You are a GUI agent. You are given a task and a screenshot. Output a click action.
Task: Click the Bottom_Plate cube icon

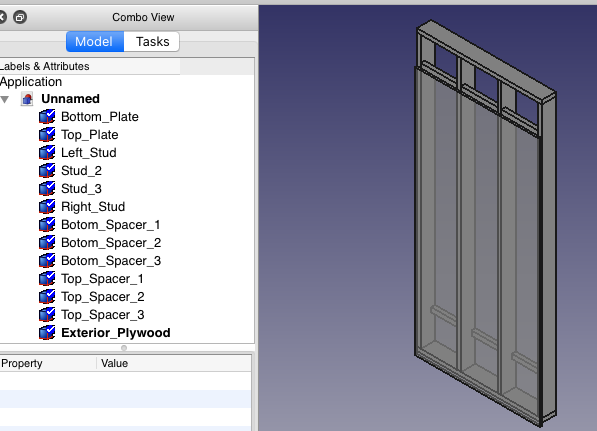pos(47,117)
